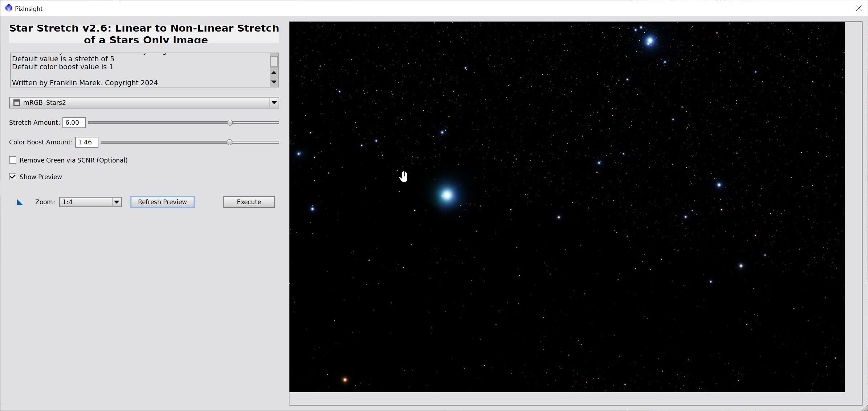Screen dimensions: 868x411
Task: Open the mRGB_Stars2 image selection dropdown
Action: click(x=274, y=103)
